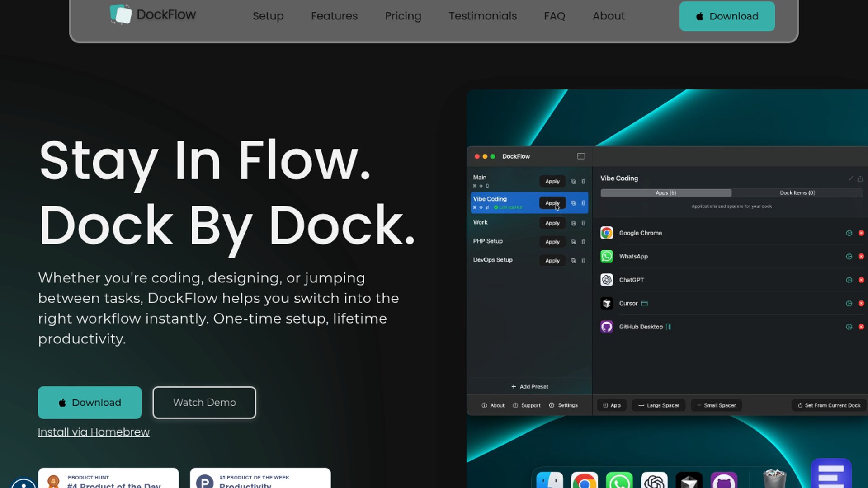The height and width of the screenshot is (488, 868).
Task: Click the teal Download button in navbar
Action: (727, 16)
